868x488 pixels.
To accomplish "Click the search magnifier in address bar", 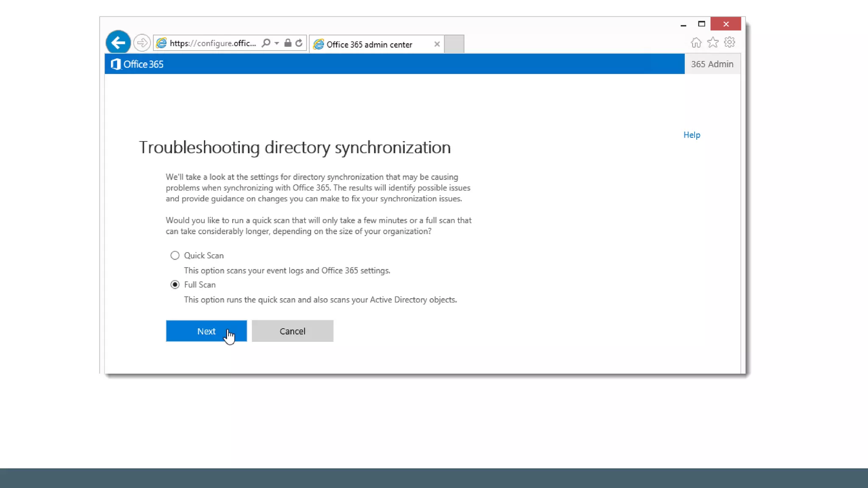I will 266,43.
